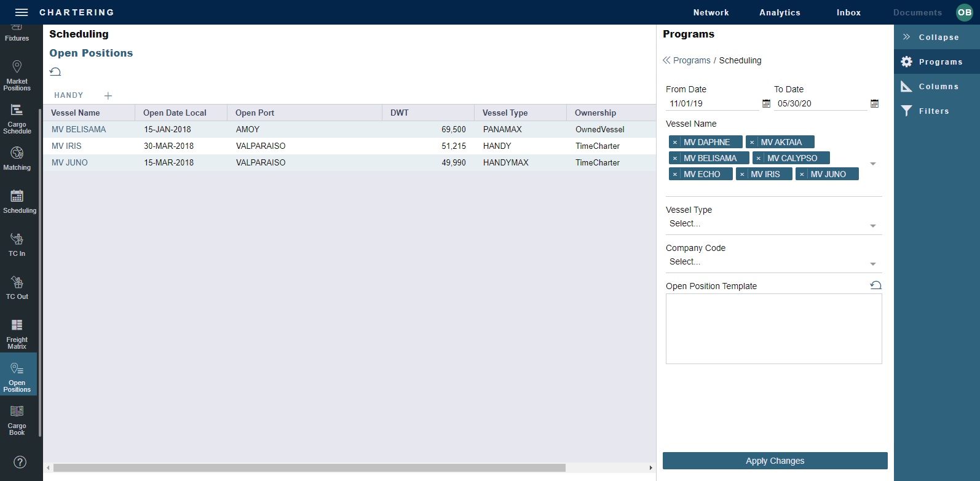The width and height of the screenshot is (980, 481).
Task: Open the Freight Matrix view
Action: pyautogui.click(x=17, y=333)
